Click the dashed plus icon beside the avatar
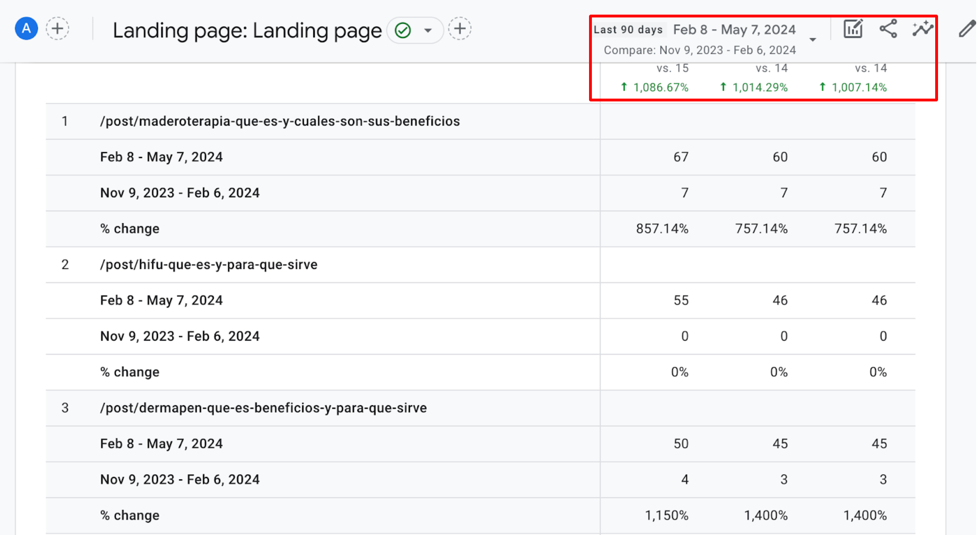The image size is (980, 535). click(x=58, y=28)
